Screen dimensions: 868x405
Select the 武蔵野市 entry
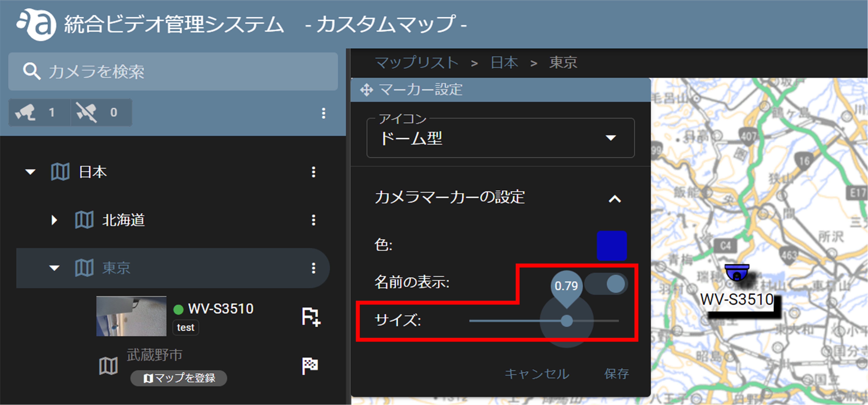[x=155, y=355]
